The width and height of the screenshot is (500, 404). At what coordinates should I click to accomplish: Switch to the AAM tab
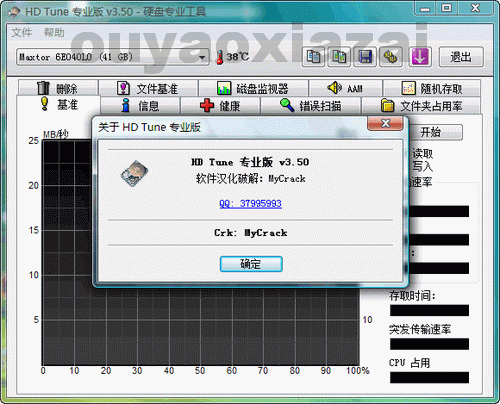click(x=345, y=88)
